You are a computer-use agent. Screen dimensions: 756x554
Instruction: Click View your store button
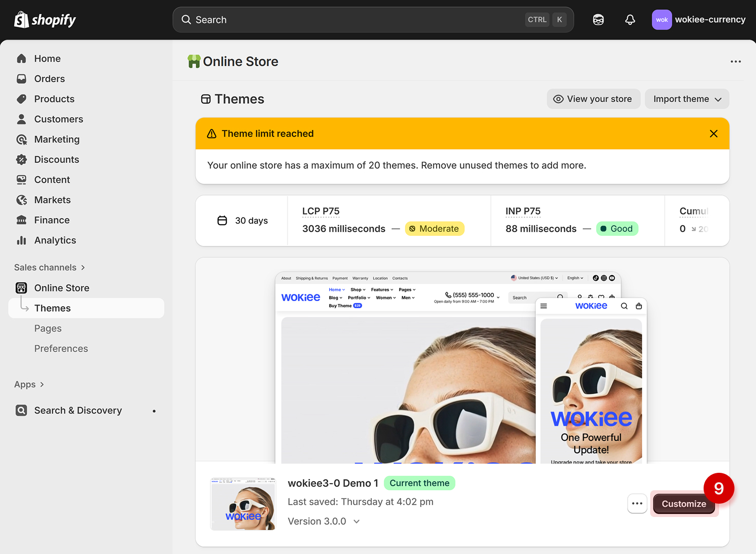coord(593,99)
